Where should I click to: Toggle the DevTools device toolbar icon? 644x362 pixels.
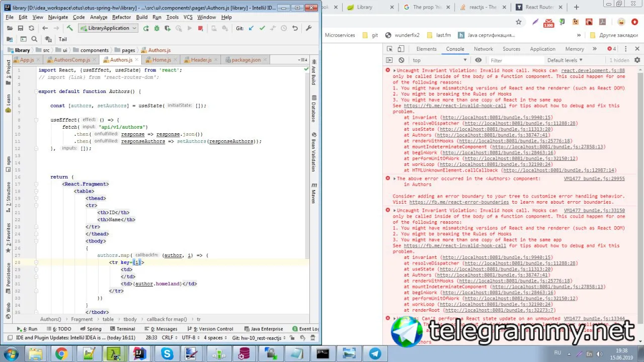click(x=401, y=49)
